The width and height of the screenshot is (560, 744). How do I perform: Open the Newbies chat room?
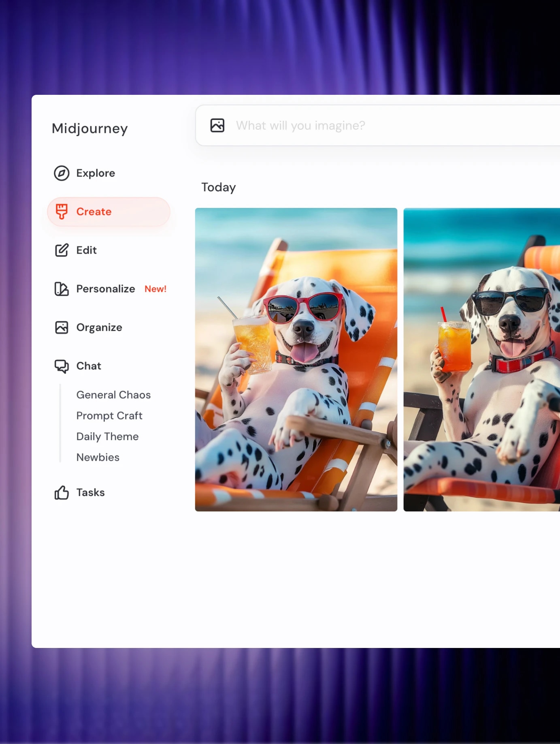pos(98,458)
